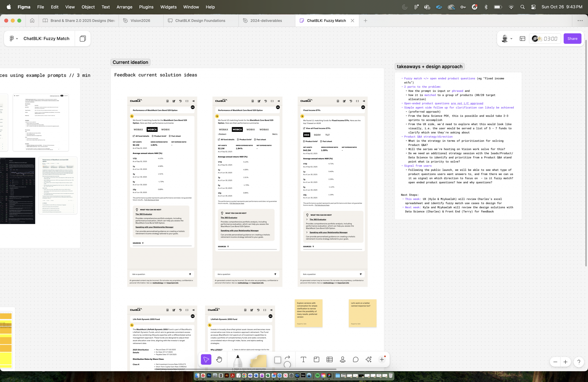This screenshot has height=382, width=588.
Task: Open the Help question mark button
Action: [579, 362]
